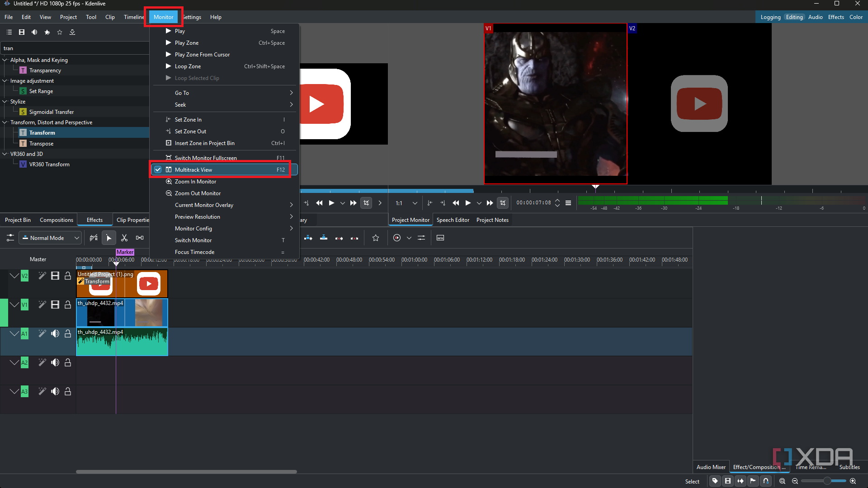868x488 pixels.
Task: Choose the Selection arrow tool
Action: [109, 238]
